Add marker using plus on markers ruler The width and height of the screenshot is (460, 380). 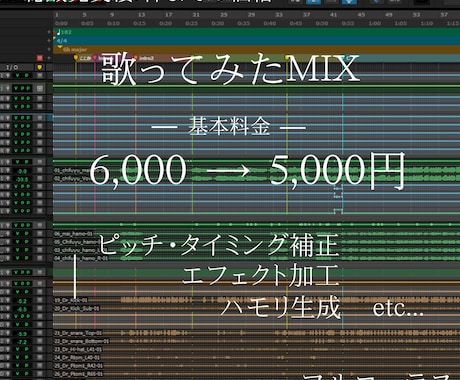[x=49, y=58]
